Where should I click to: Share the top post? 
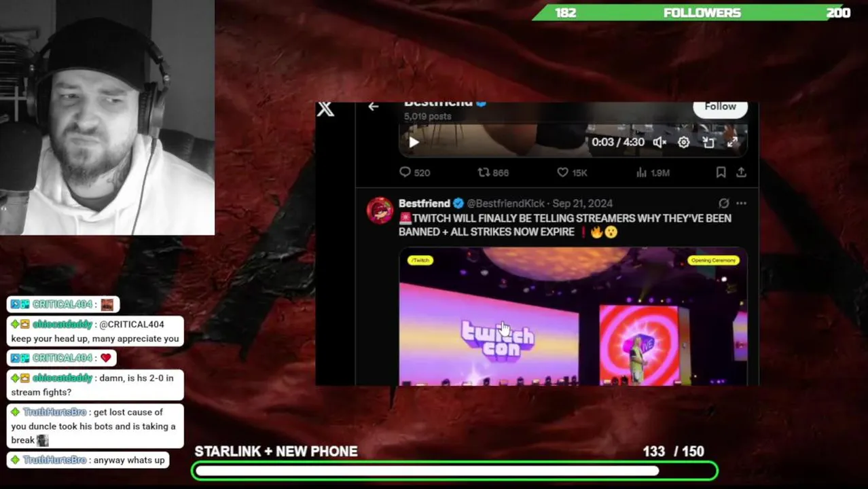741,173
